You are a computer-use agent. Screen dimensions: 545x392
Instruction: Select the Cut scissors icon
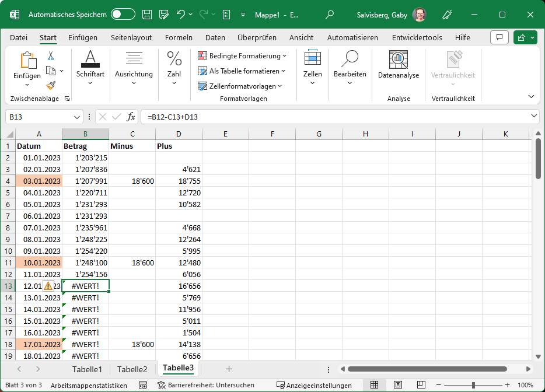pyautogui.click(x=51, y=56)
